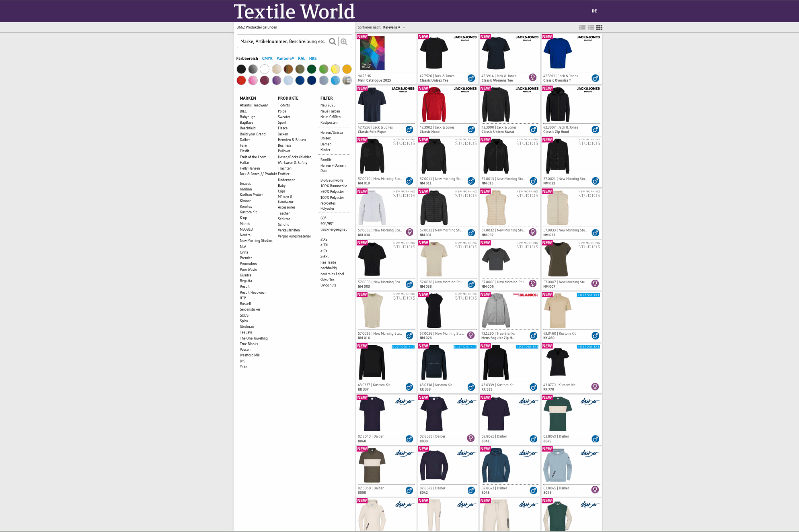
Task: Click female icon on NM 026 card
Action: click(x=471, y=335)
